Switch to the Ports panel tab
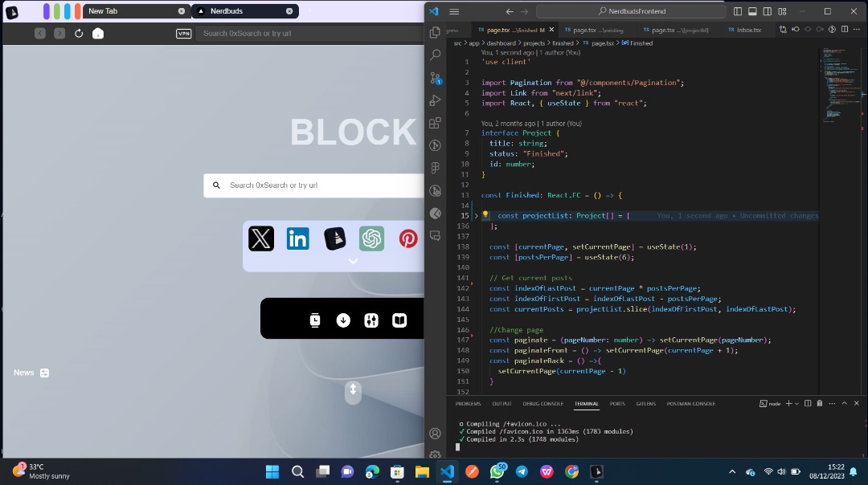Screen dimensions: 868x485 point(617,404)
